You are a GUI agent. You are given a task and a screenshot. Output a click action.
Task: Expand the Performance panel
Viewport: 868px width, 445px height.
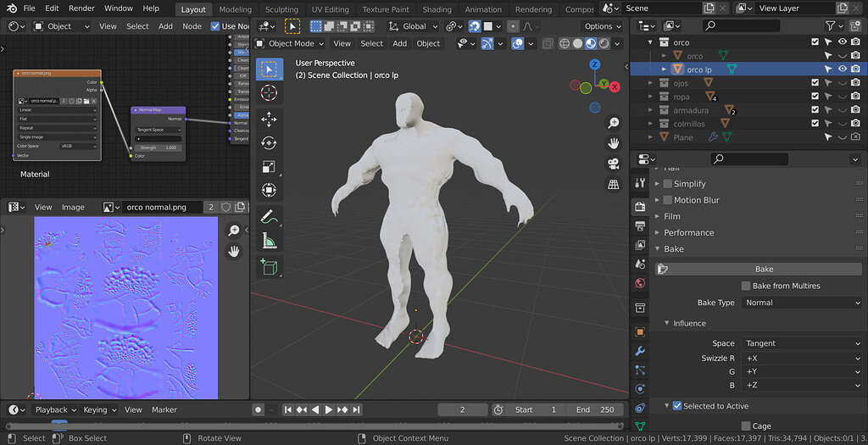[x=688, y=232]
